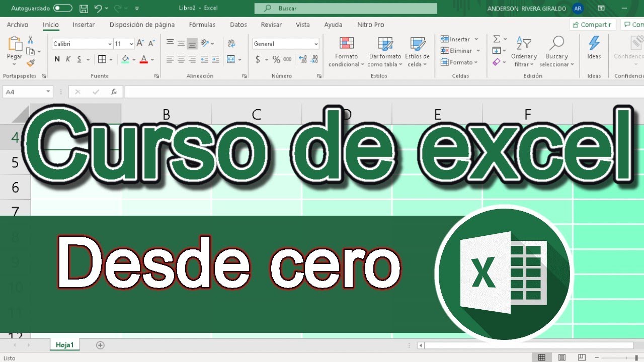Open the Disposición de página tab
This screenshot has height=362, width=644.
[x=142, y=25]
